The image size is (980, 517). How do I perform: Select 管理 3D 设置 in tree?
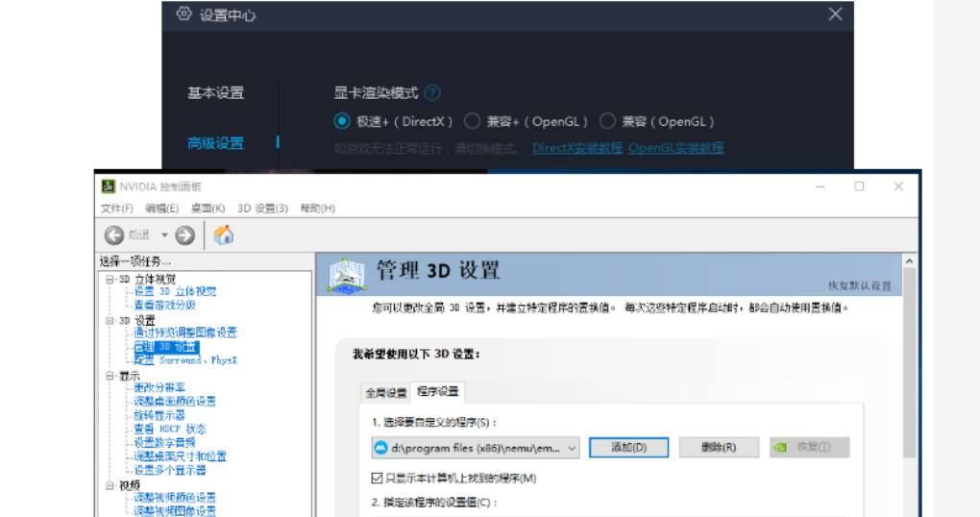[166, 346]
